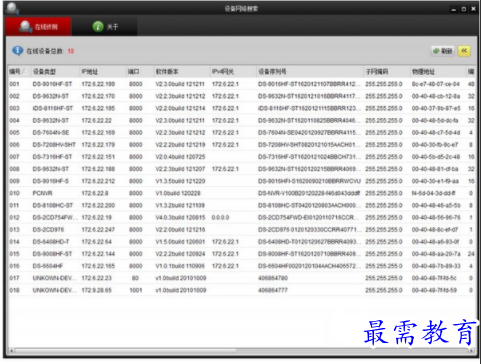Select device DS-8108HC-ST
The image size is (485, 364).
[x=53, y=205]
